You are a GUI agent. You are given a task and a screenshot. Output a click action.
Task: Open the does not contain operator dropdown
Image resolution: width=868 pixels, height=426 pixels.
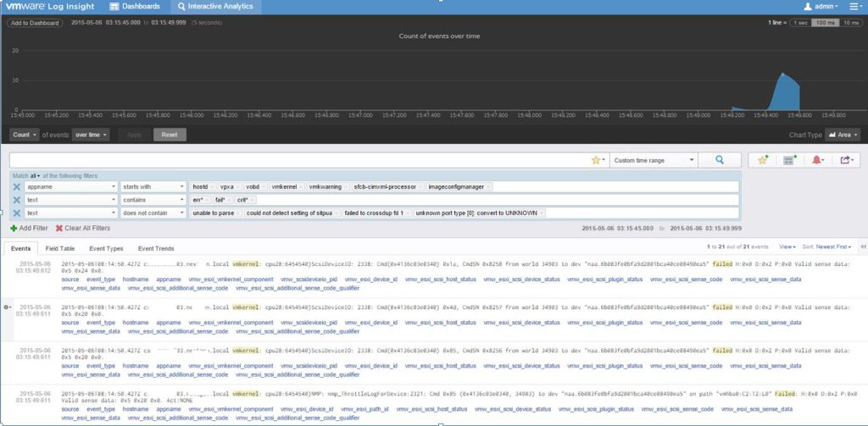point(153,213)
